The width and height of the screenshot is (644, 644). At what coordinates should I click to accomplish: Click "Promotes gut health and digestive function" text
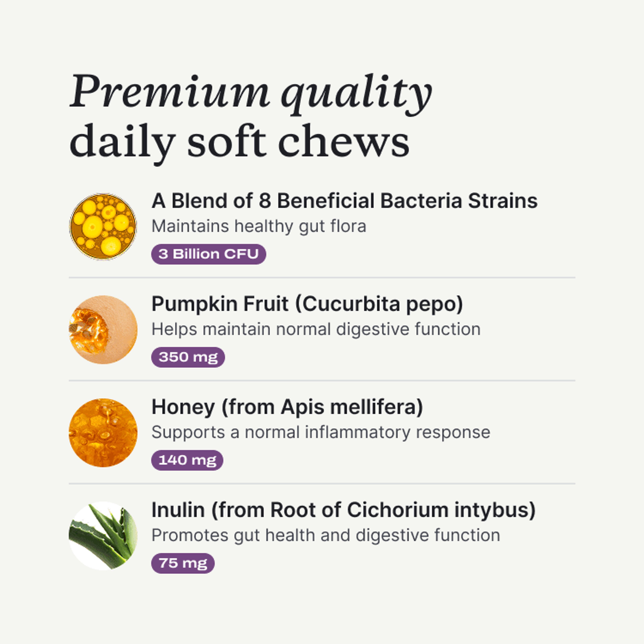325,535
